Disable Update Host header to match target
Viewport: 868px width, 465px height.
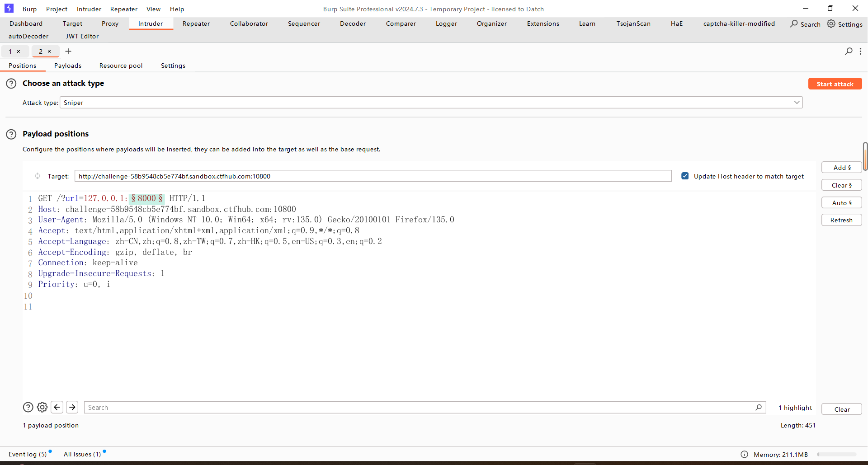click(x=685, y=176)
